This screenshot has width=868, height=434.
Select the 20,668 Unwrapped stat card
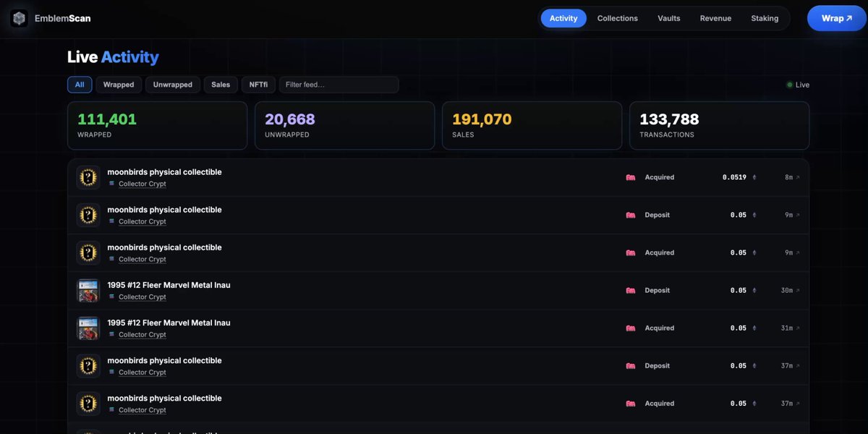point(344,126)
